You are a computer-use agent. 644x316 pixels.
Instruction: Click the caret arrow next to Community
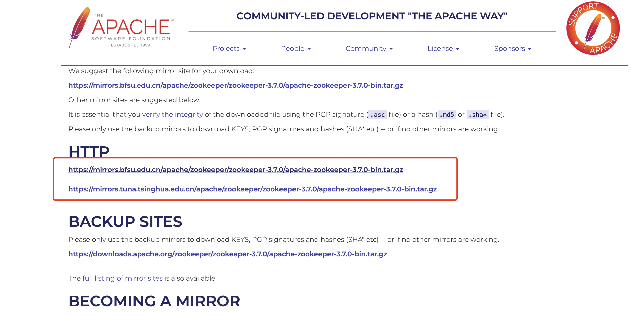click(391, 49)
